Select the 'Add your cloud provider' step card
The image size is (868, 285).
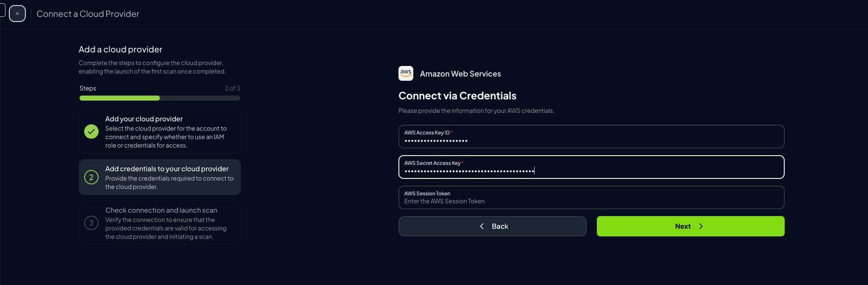[159, 132]
